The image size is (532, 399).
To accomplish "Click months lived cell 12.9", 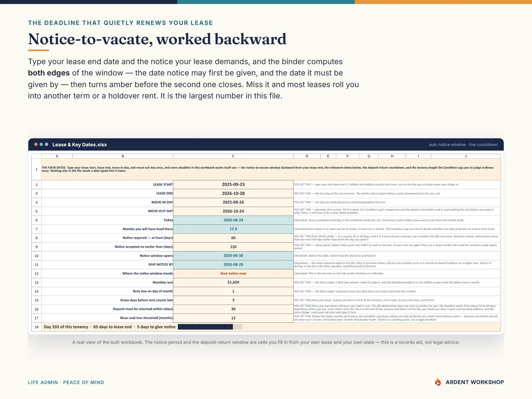I will (x=233, y=229).
